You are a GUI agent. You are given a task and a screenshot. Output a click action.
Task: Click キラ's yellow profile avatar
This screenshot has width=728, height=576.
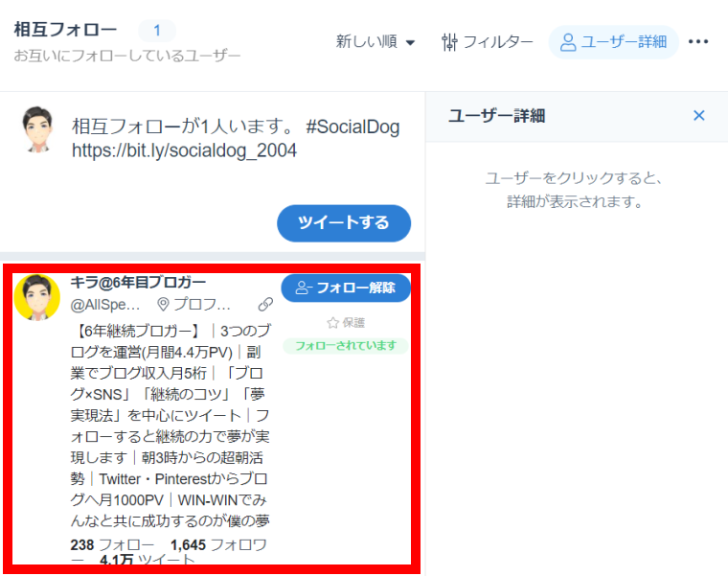point(37,297)
